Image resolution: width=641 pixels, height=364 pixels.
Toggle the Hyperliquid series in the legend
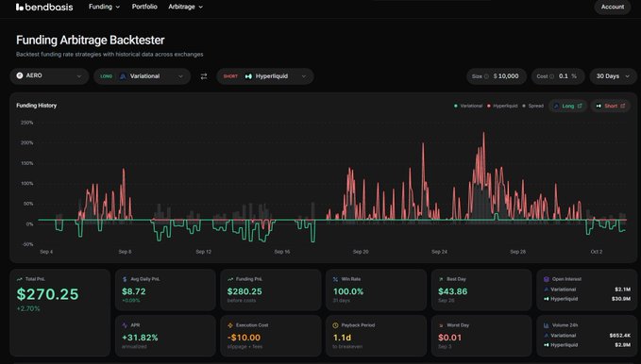tap(502, 106)
